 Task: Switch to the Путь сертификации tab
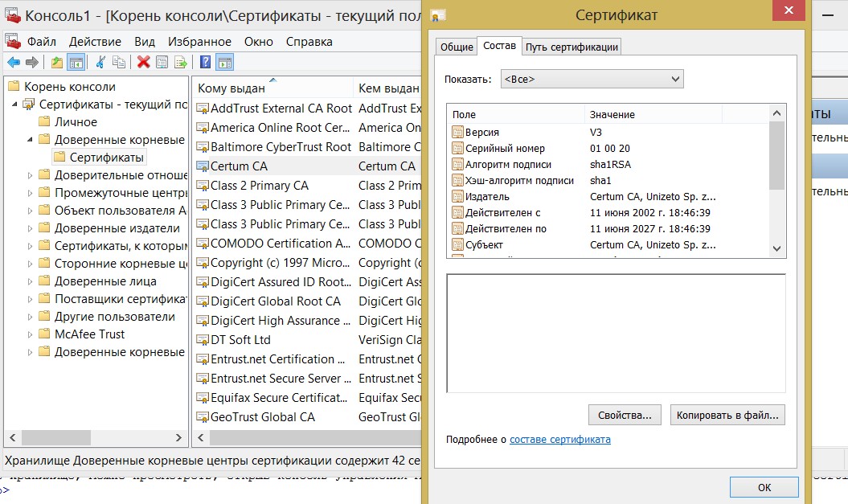pyautogui.click(x=571, y=47)
